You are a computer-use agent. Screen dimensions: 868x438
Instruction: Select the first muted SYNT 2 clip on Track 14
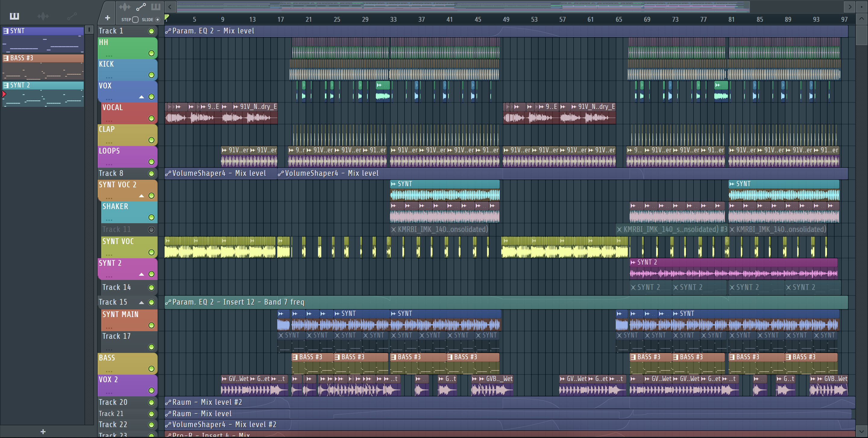(651, 287)
